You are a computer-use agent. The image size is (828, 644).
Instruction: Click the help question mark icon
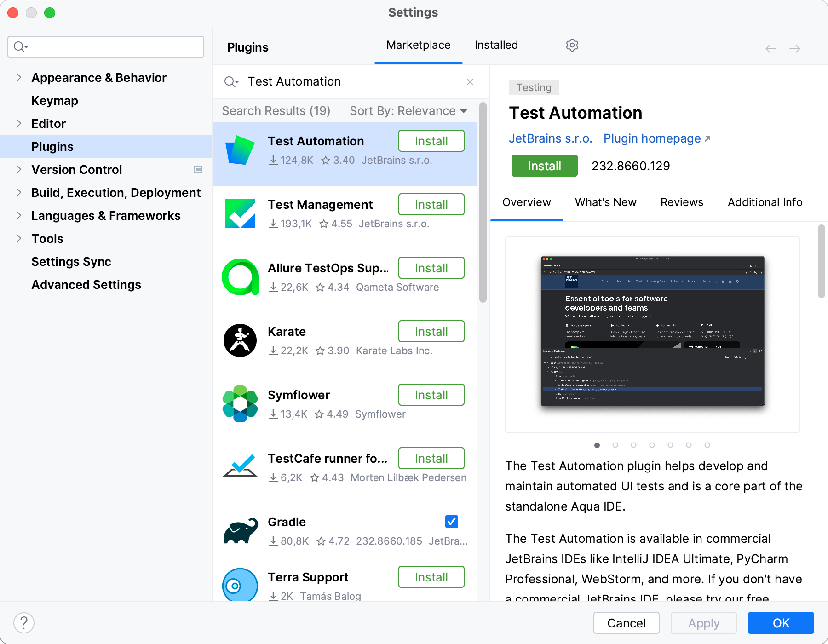pyautogui.click(x=24, y=622)
